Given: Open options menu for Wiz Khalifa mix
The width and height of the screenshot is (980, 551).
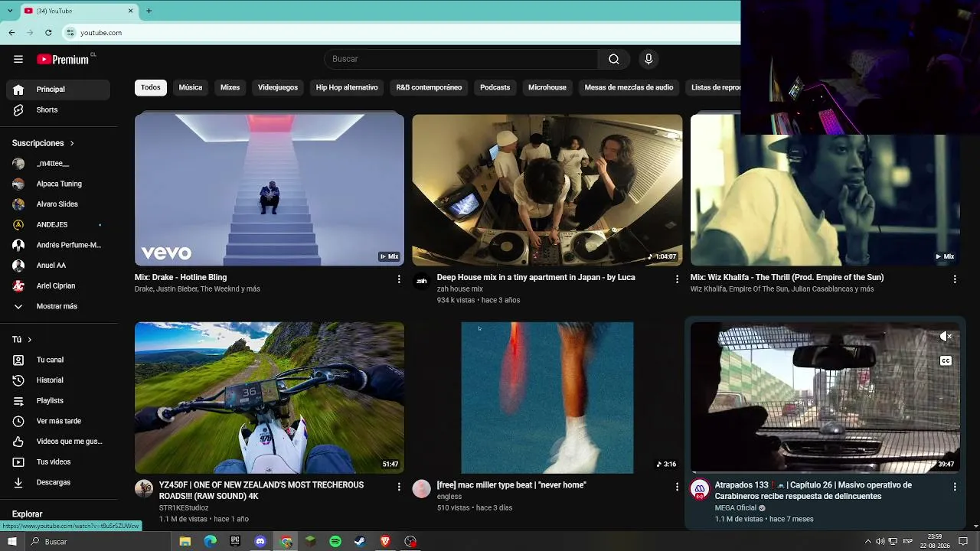Looking at the screenshot, I should [955, 279].
